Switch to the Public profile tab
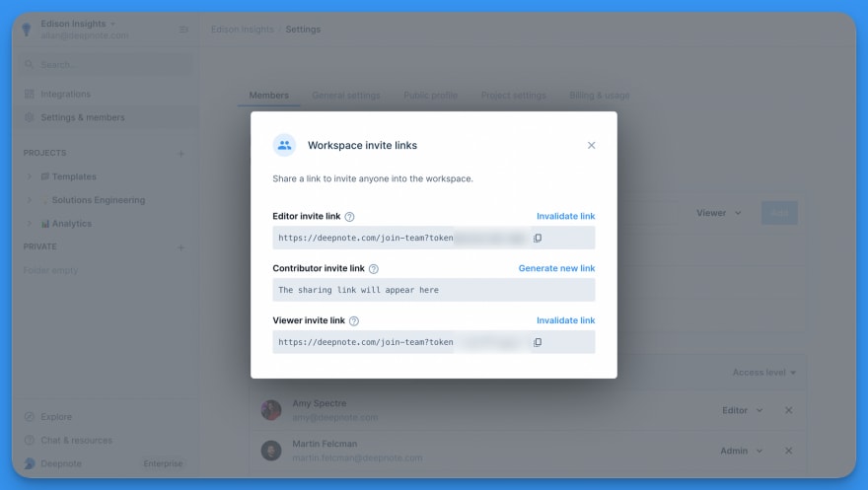 (431, 95)
